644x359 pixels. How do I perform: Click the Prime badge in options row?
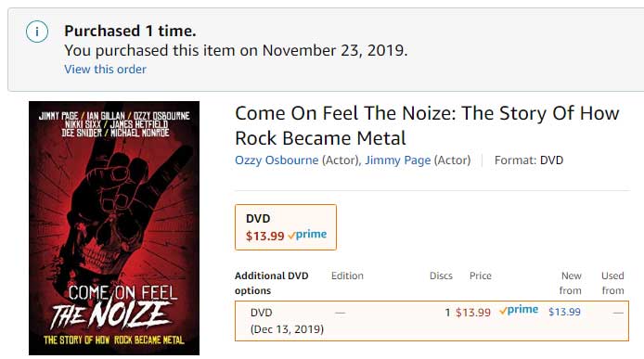(x=519, y=310)
